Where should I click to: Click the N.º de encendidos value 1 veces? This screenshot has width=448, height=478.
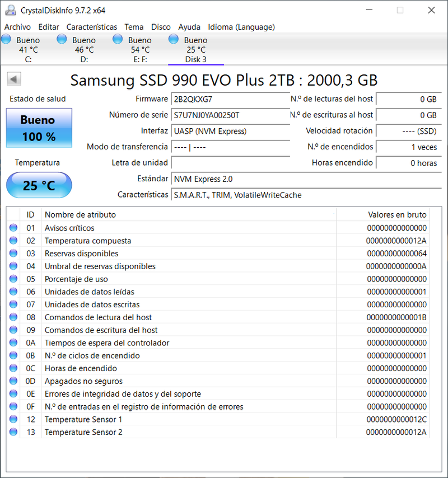click(409, 147)
